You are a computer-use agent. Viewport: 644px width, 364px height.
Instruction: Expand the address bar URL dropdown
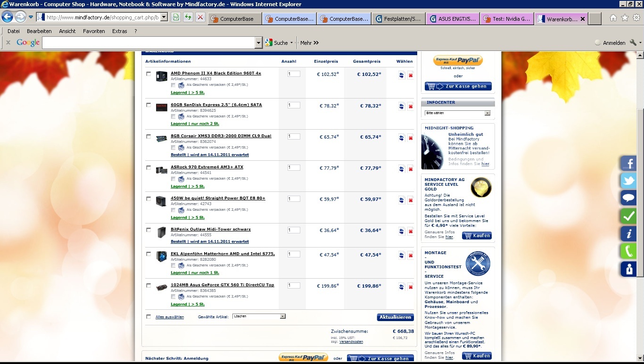point(164,17)
